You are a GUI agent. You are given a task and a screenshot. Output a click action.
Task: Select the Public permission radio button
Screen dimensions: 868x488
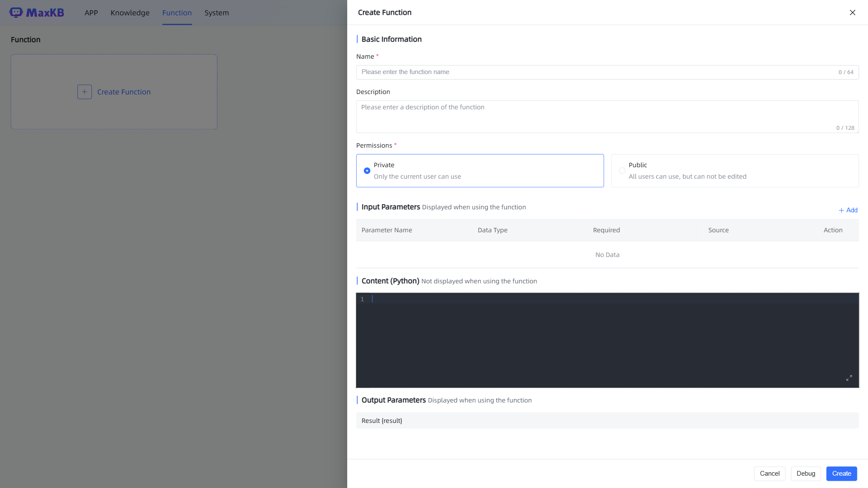622,171
